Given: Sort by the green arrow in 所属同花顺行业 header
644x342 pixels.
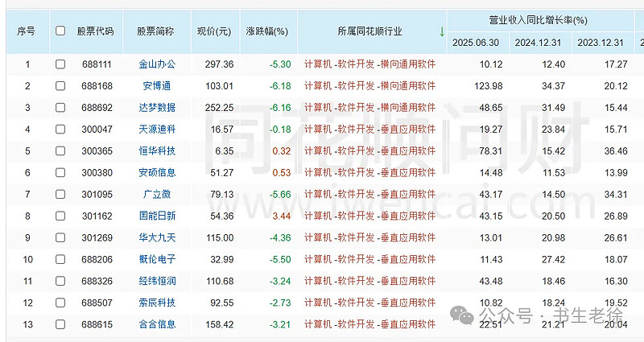Looking at the screenshot, I should click(442, 31).
